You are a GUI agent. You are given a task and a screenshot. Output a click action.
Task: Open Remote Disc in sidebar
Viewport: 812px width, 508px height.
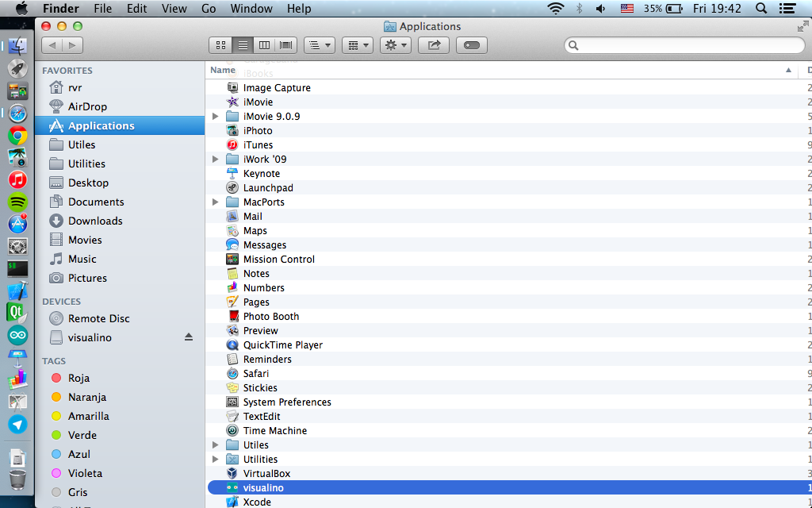120,318
